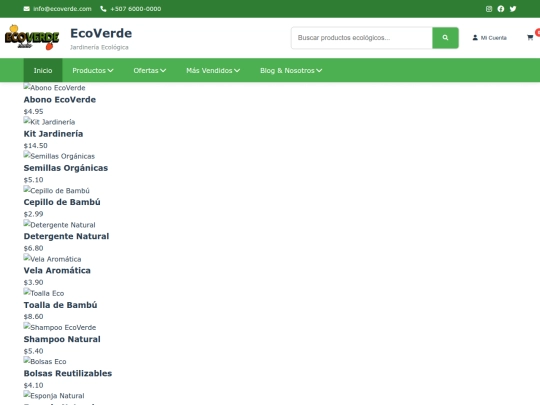Click the info@ecoverde.com email link
The height and width of the screenshot is (405, 540).
62,9
